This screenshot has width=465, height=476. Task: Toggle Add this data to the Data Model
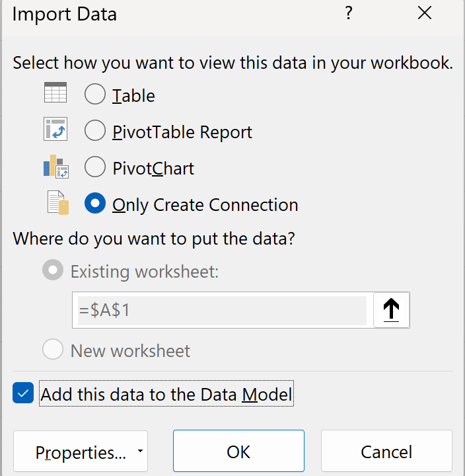[x=23, y=395]
